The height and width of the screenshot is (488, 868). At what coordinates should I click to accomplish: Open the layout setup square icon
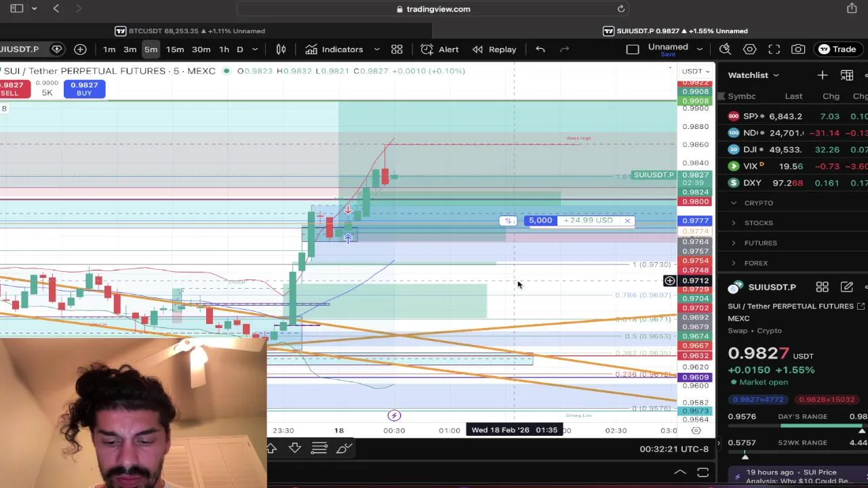tap(632, 49)
